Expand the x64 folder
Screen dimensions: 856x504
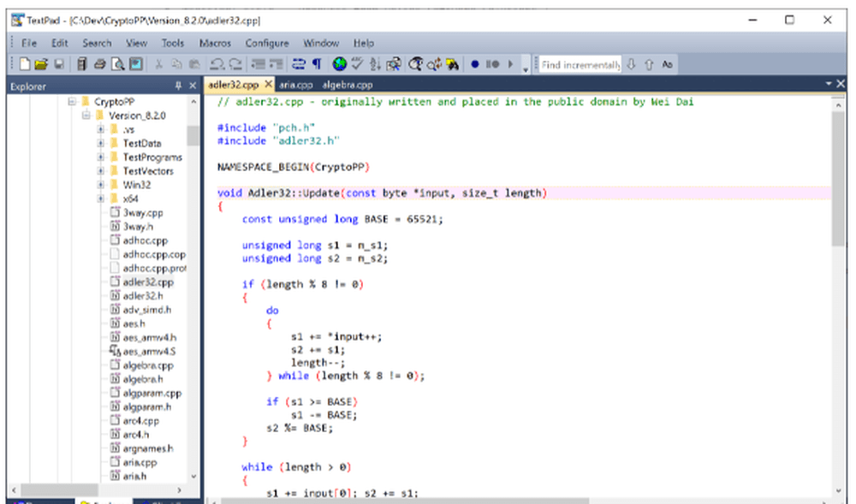100,199
